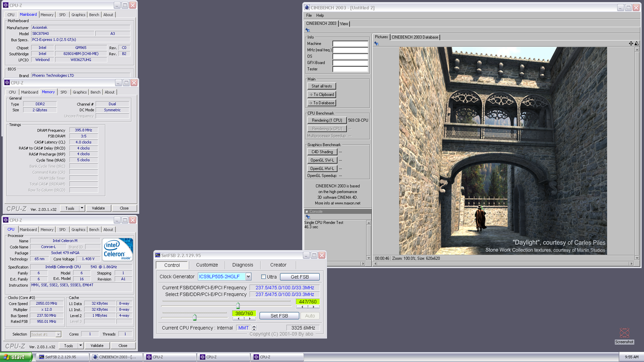
Task: Click the pin icon in the Console panel
Action: pos(308,217)
